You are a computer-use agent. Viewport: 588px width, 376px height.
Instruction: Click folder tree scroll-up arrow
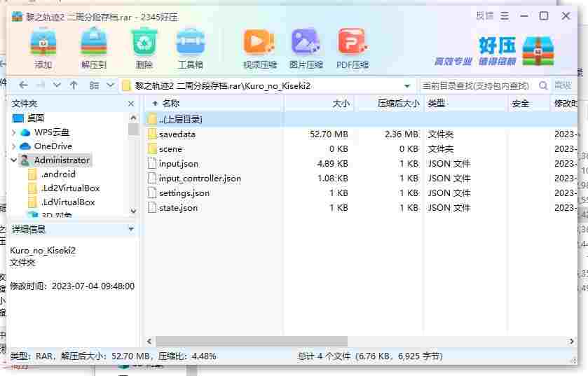pyautogui.click(x=133, y=118)
